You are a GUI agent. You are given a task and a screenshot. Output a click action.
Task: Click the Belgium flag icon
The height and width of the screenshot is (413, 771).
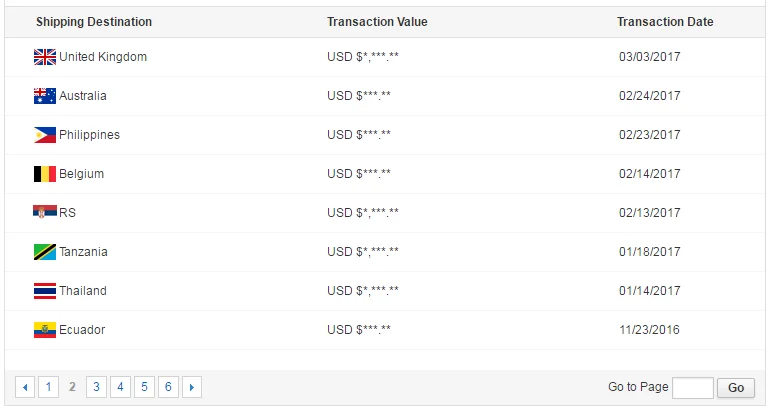click(44, 174)
